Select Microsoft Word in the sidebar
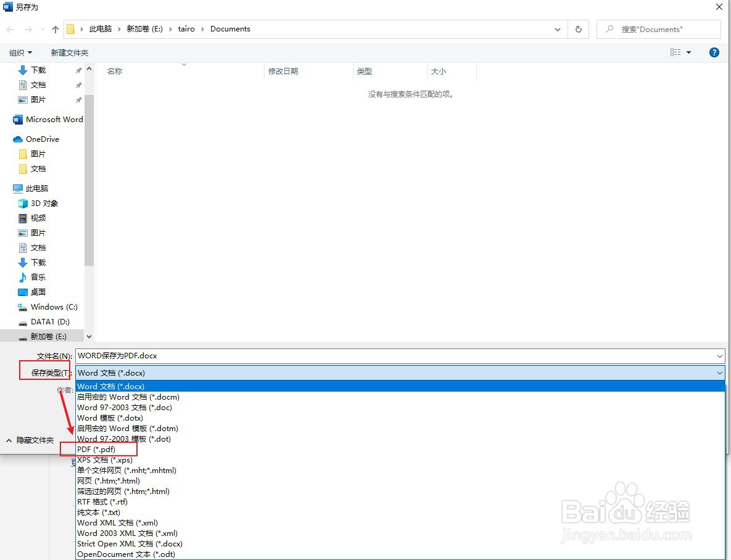731x560 pixels. (48, 120)
